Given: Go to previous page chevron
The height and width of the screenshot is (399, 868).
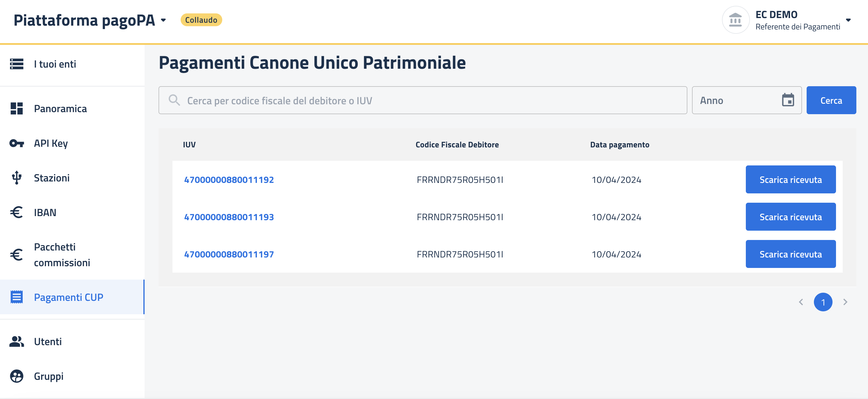Looking at the screenshot, I should coord(801,302).
